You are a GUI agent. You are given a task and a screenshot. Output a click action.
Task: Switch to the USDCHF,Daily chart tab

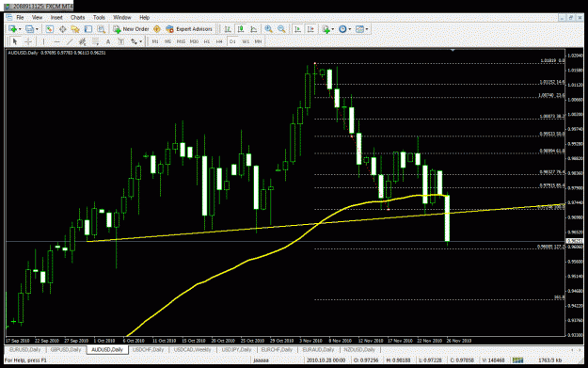(148, 349)
